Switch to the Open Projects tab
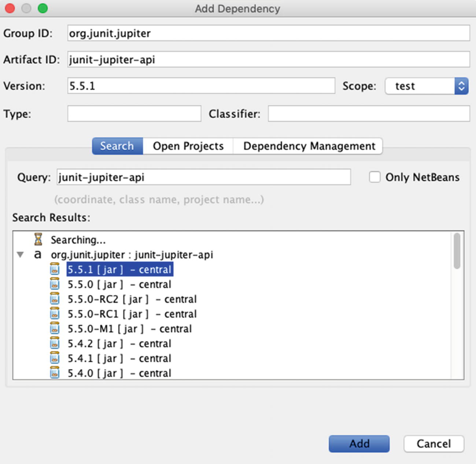This screenshot has height=464, width=476. (188, 146)
